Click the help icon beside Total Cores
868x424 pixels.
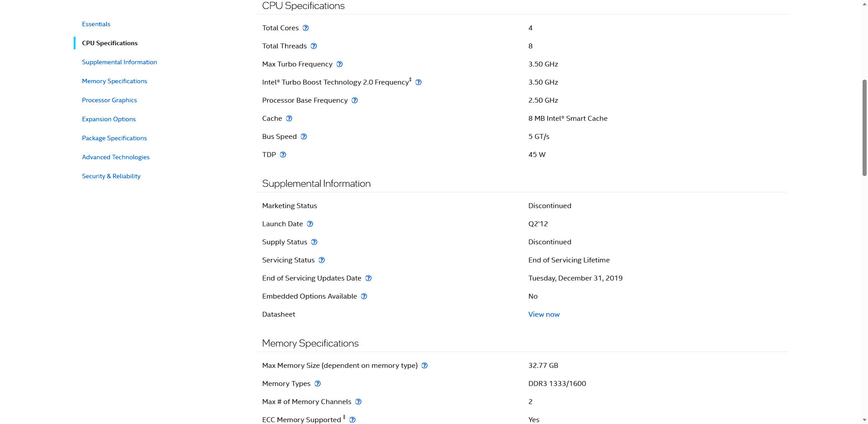306,28
